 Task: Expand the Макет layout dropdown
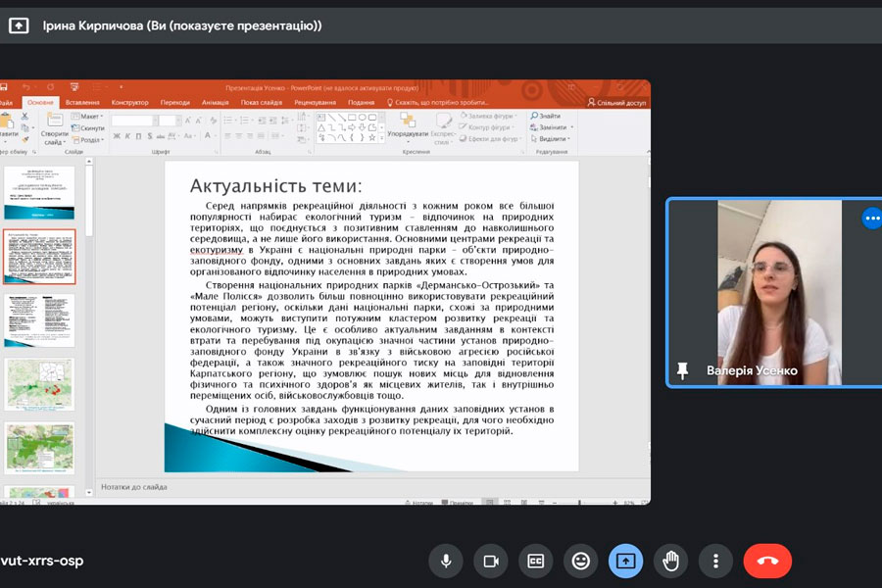click(x=91, y=117)
